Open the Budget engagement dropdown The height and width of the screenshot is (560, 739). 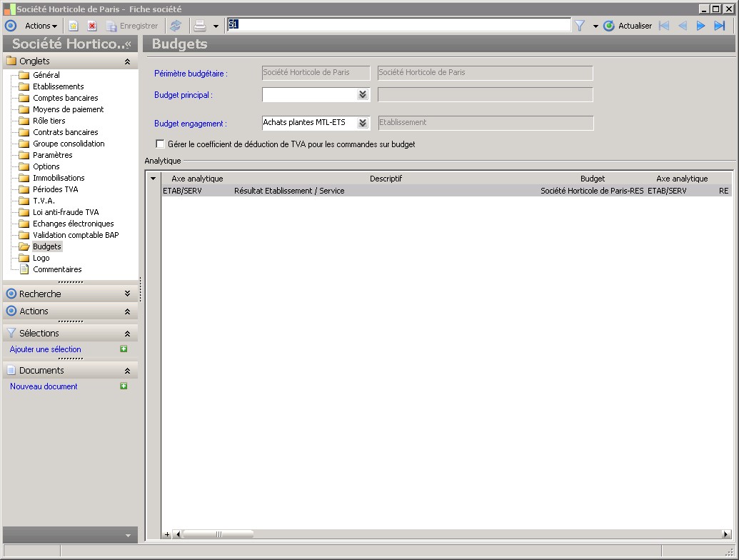point(363,123)
